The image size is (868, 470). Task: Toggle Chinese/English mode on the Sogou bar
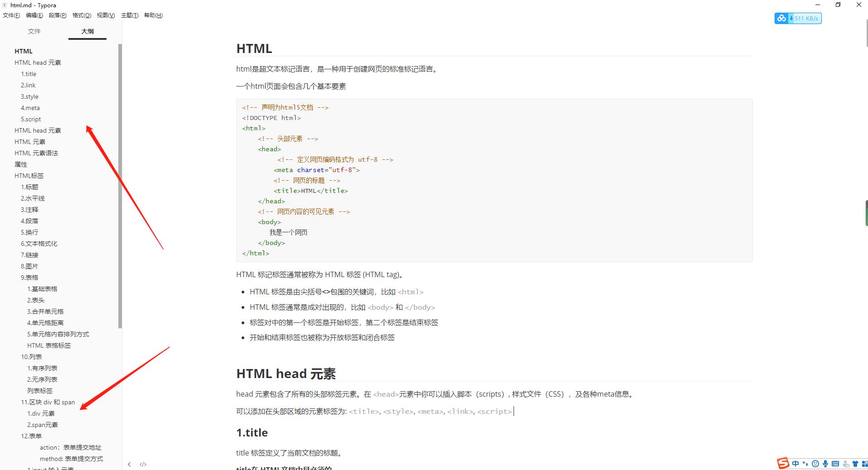[795, 464]
